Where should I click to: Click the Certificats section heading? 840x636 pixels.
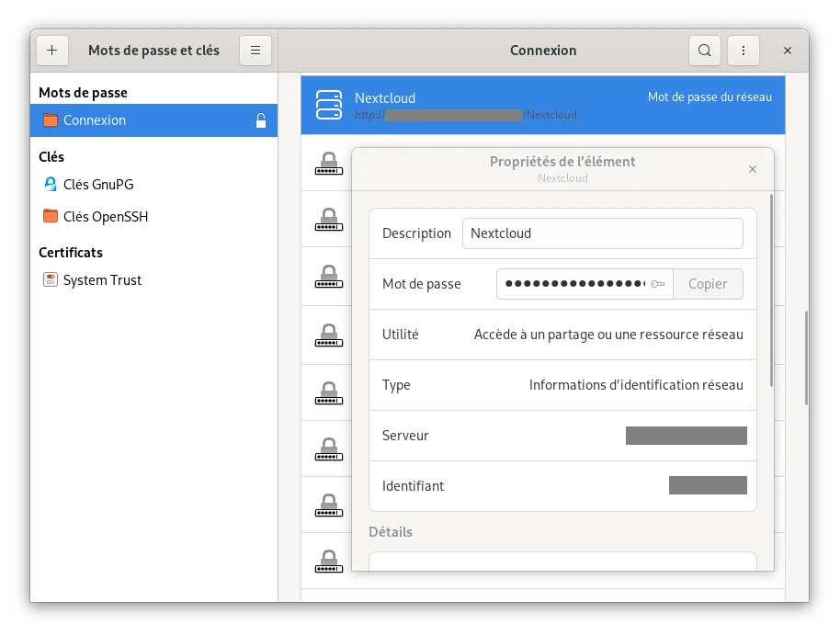pos(71,253)
